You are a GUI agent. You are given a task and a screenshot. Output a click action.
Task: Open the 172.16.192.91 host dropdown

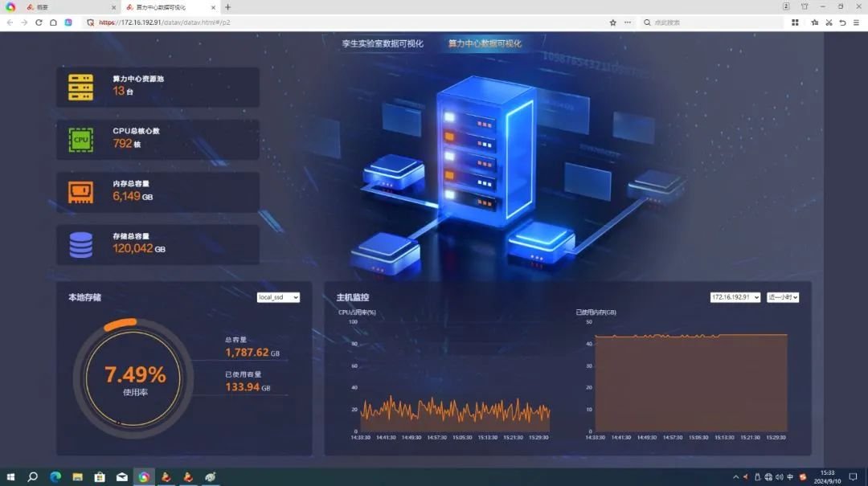pos(735,297)
